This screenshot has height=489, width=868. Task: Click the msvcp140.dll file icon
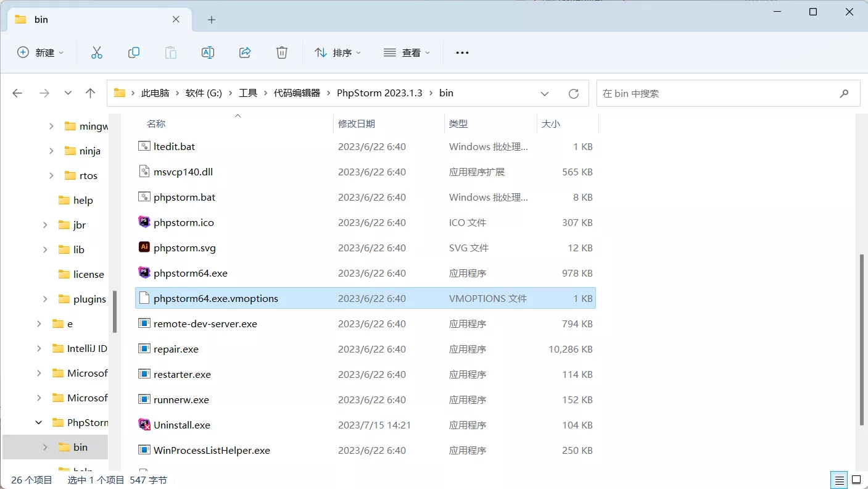pos(144,172)
